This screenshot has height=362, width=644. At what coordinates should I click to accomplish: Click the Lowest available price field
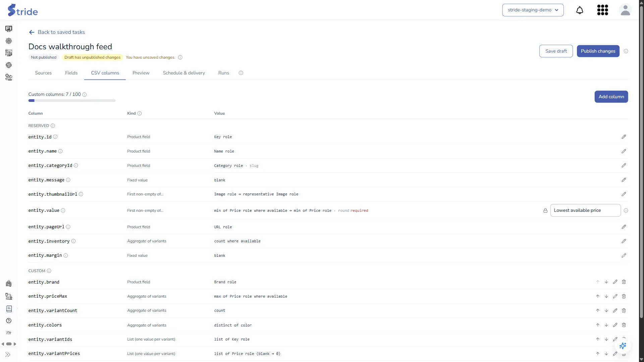[585, 210]
